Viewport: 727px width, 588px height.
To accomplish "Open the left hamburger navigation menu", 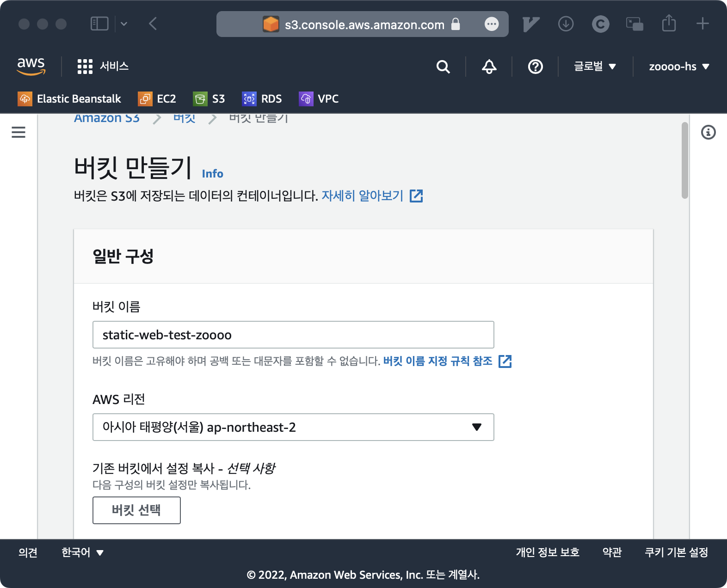I will point(18,132).
